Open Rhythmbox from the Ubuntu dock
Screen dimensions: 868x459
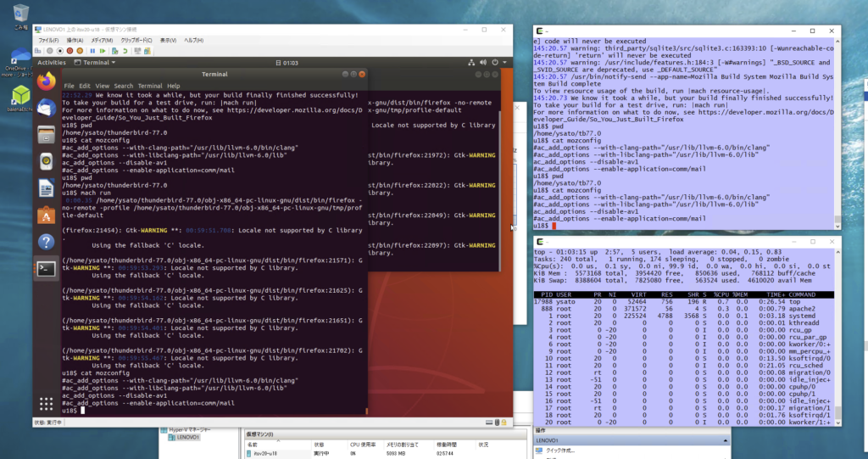[46, 160]
